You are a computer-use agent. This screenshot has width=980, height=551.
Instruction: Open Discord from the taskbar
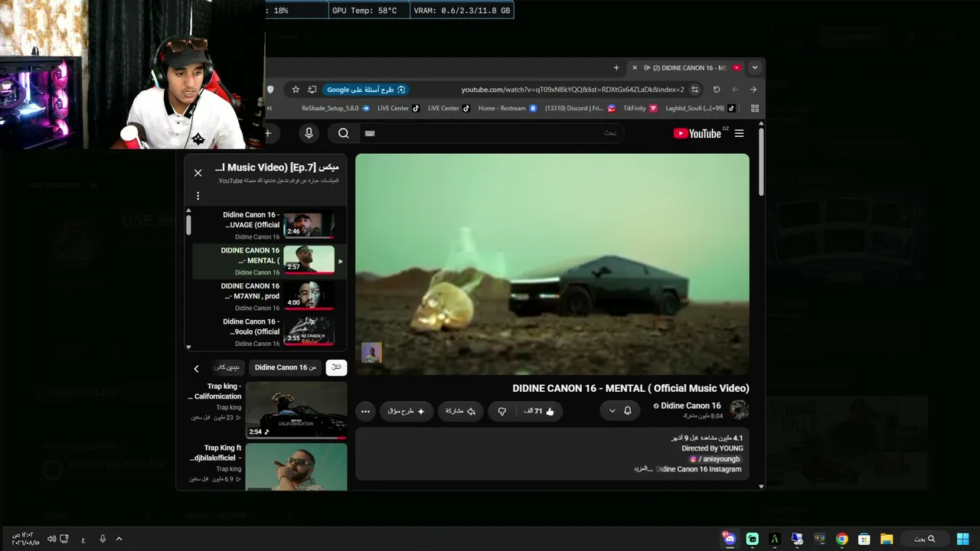pos(729,539)
